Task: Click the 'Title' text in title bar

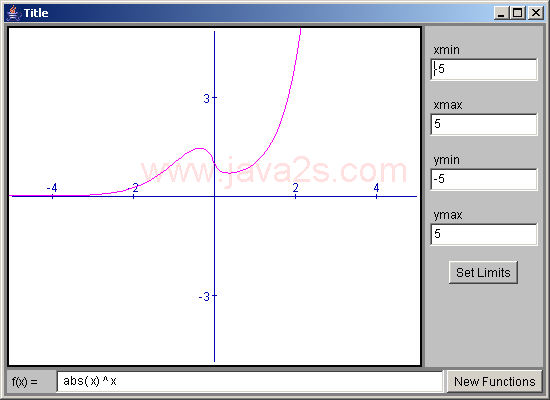Action: [36, 13]
